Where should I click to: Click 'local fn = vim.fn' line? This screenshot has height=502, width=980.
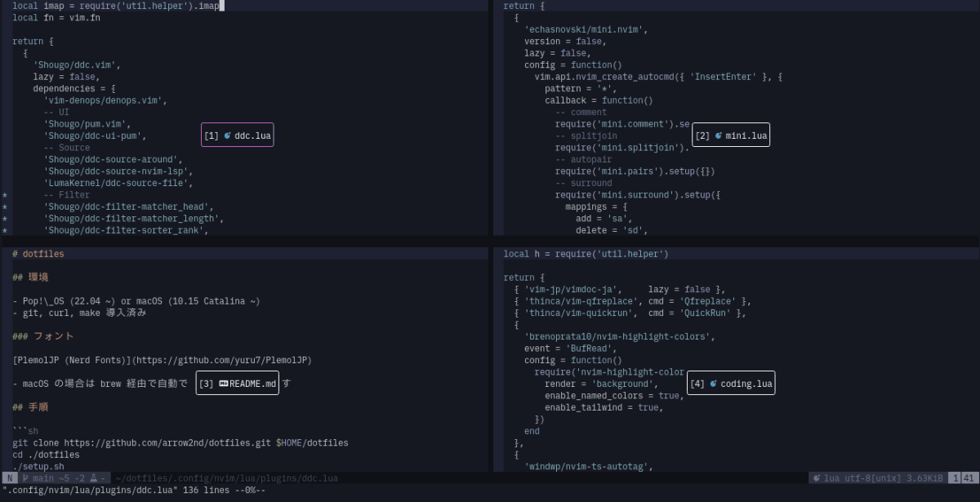tap(56, 18)
